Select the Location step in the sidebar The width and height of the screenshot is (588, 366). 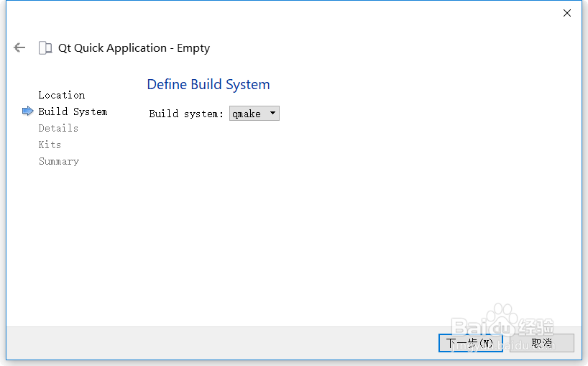tap(62, 95)
